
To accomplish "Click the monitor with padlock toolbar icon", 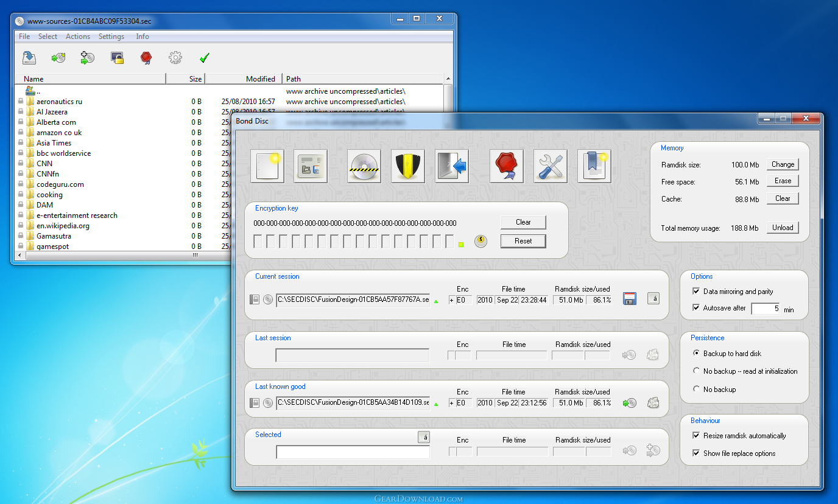I will point(118,58).
